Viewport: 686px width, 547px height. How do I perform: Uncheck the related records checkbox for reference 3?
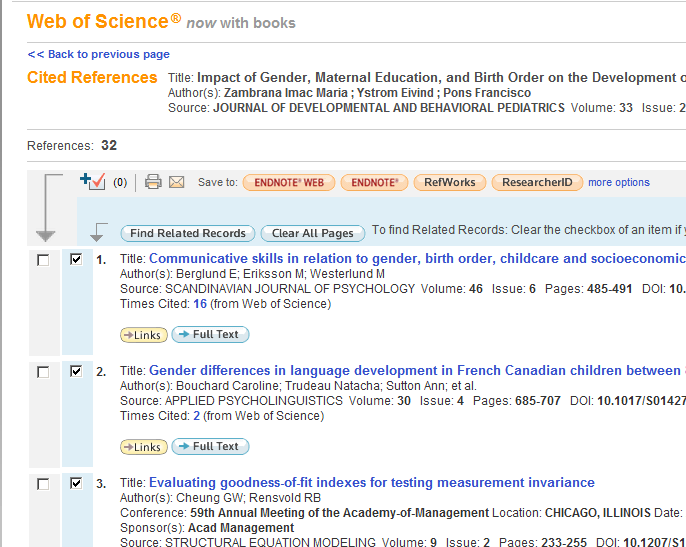tap(76, 484)
